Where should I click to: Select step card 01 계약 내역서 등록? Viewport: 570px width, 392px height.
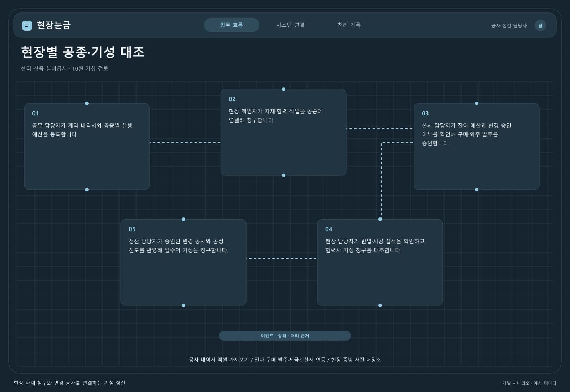pos(87,146)
